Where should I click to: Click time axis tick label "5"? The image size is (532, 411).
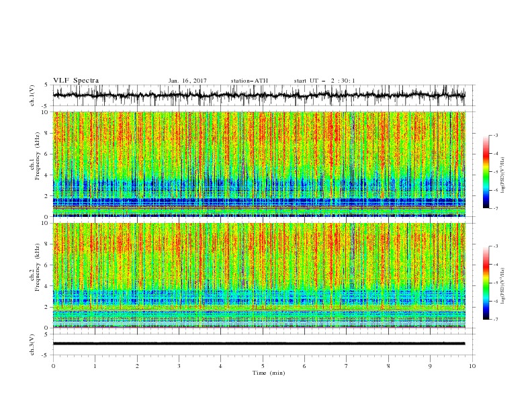(x=263, y=366)
